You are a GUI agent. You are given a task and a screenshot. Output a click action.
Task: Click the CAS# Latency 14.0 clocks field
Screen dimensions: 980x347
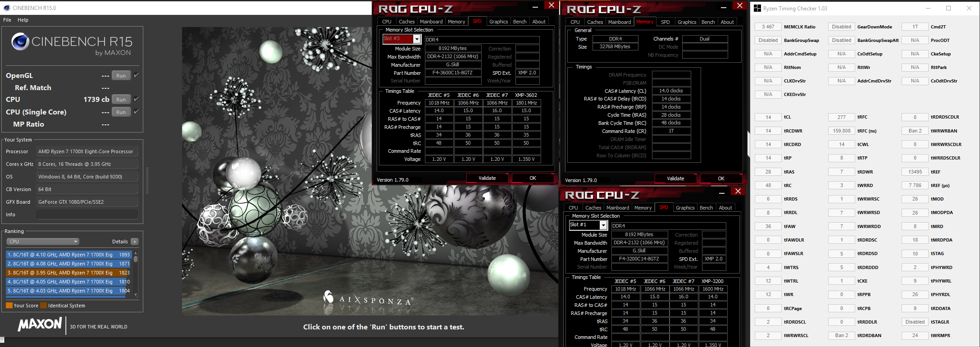click(x=671, y=91)
